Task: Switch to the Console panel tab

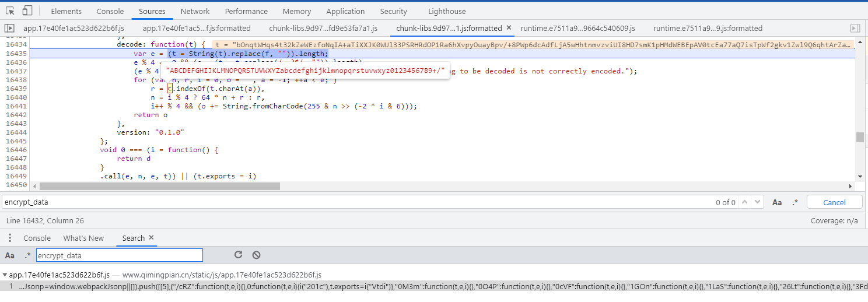Action: 110,11
